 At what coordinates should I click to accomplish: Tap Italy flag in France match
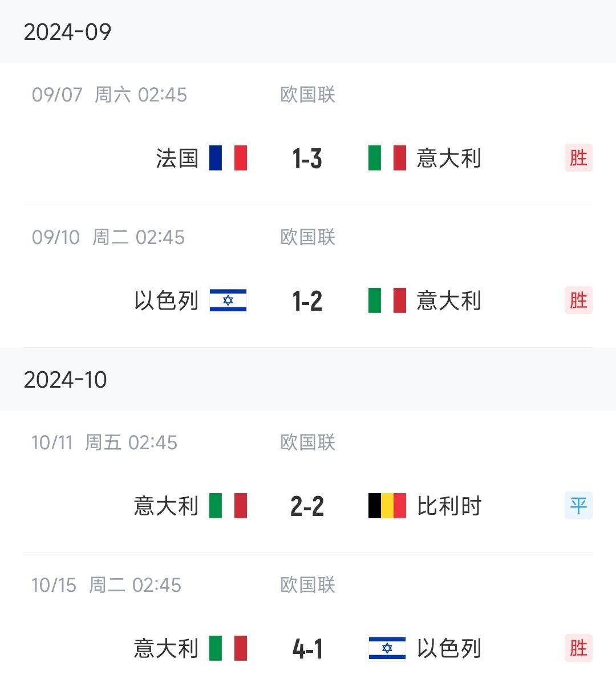(x=387, y=158)
